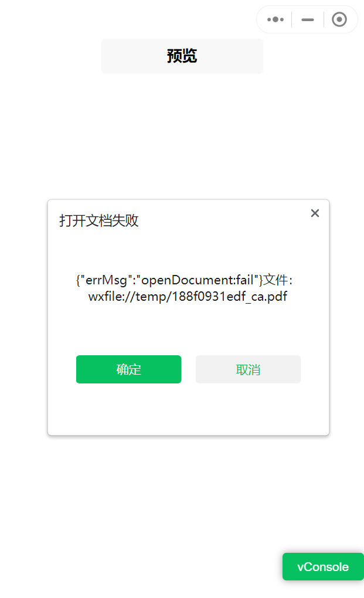Accept the failure message by clicking 确定

pos(128,369)
